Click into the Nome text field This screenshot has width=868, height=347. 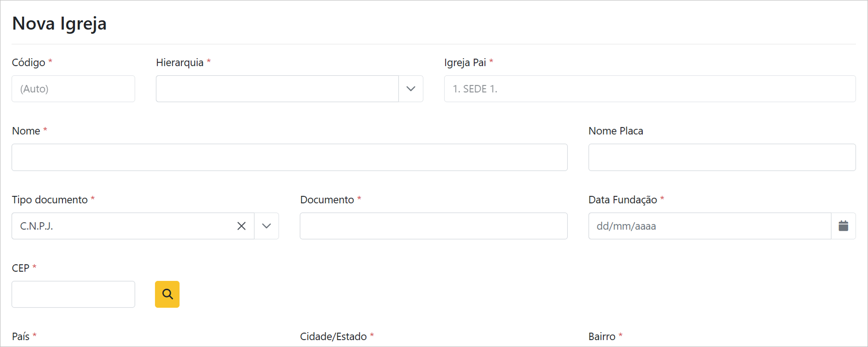[x=289, y=157]
